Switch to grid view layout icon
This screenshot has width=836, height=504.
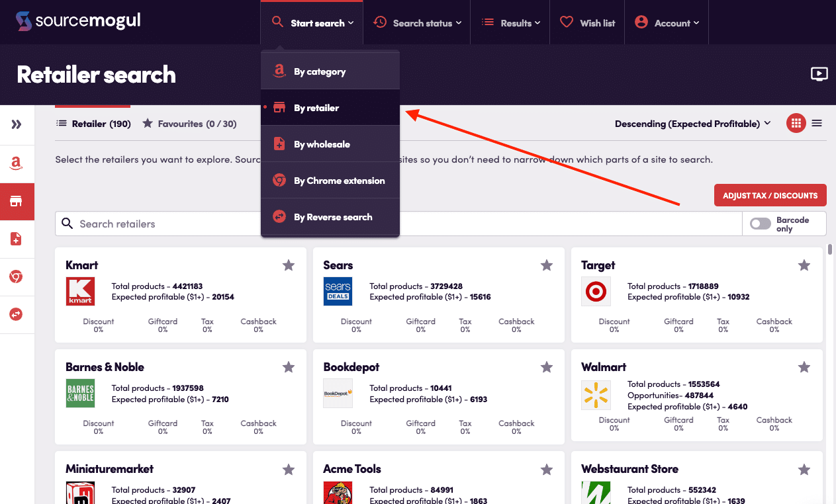coord(796,123)
